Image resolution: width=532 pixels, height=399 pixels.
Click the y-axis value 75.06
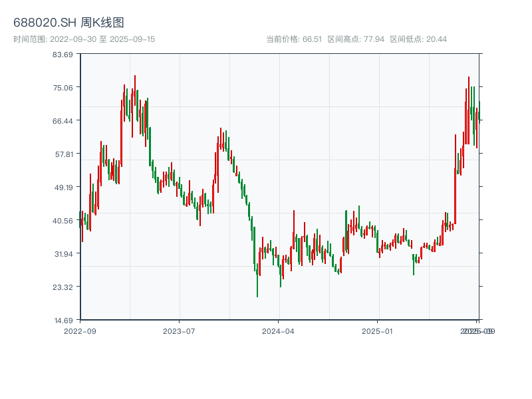point(63,88)
